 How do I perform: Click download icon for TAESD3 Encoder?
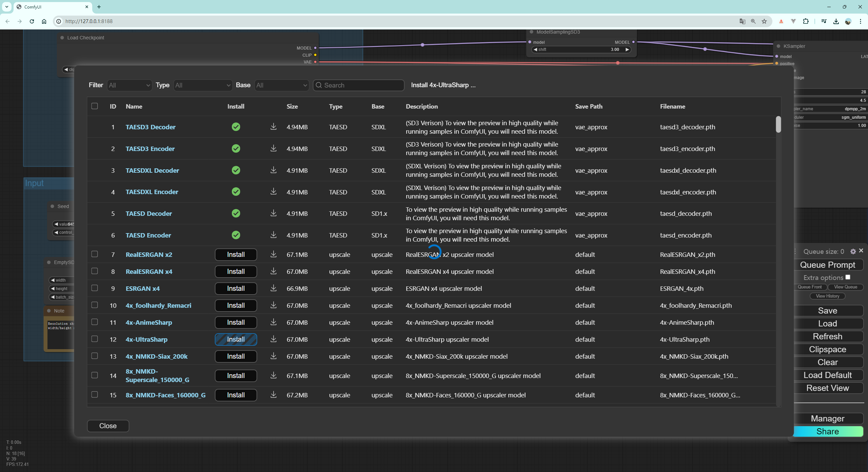point(273,149)
